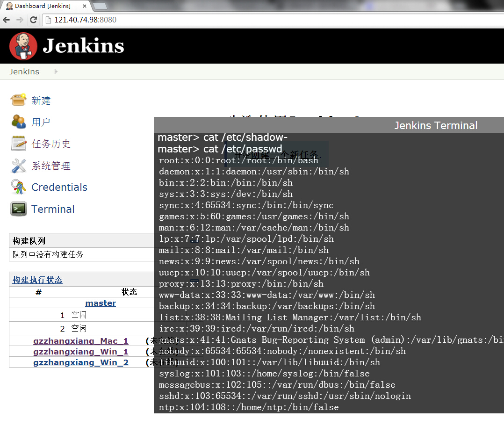Click the Dashboard tab favicon
504x426 pixels.
click(9, 6)
